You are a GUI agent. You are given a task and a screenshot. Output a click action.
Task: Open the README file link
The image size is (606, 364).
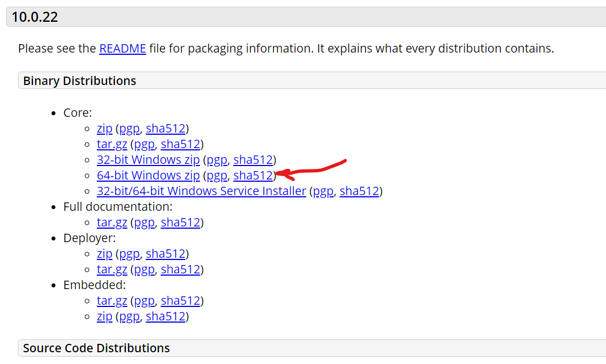pyautogui.click(x=122, y=49)
